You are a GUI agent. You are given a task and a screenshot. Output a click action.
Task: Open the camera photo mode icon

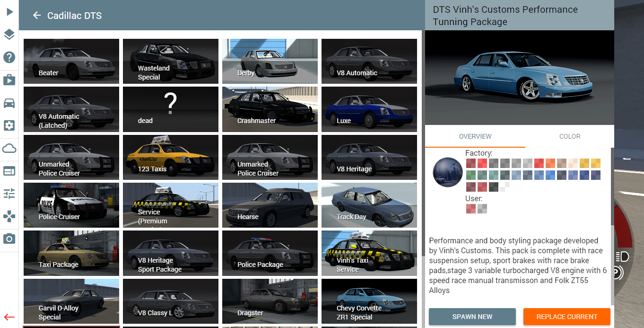click(9, 239)
